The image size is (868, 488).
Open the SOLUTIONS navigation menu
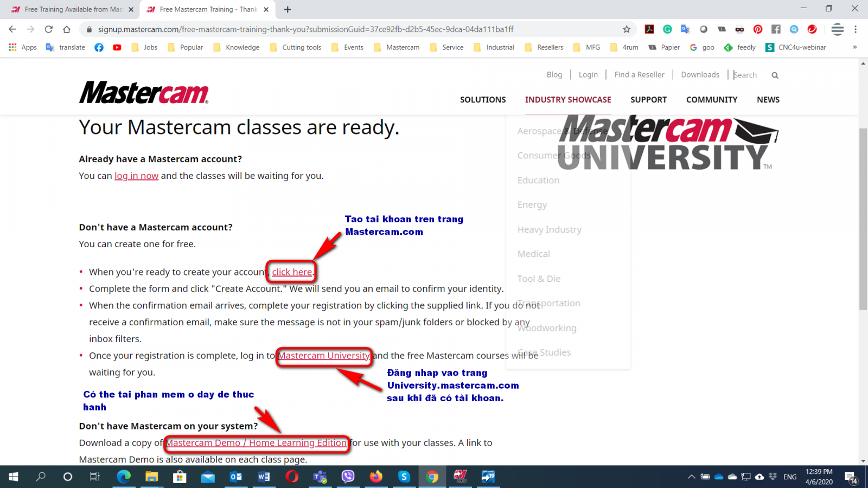point(483,100)
